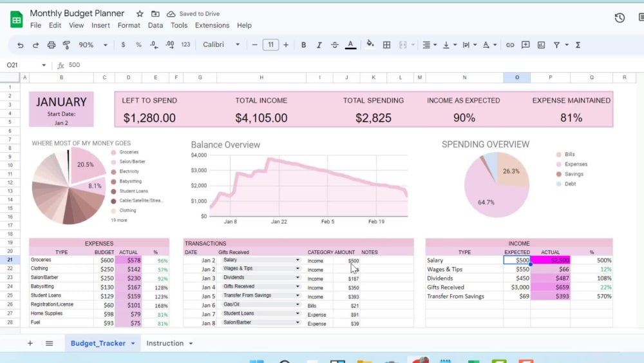The width and height of the screenshot is (644, 363).
Task: Click the Undo icon
Action: point(20,44)
